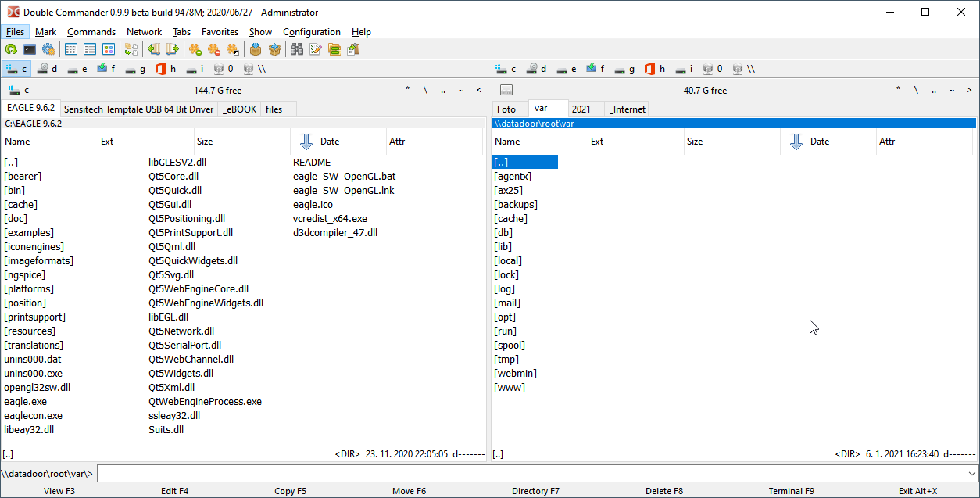
Task: Open options gear toolbar icon
Action: pyautogui.click(x=48, y=49)
